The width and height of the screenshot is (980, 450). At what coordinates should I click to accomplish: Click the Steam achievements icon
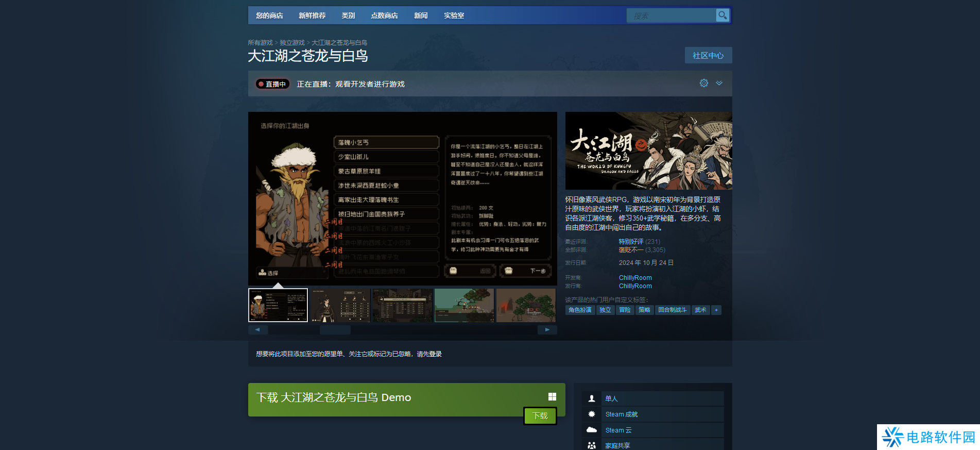tap(592, 414)
